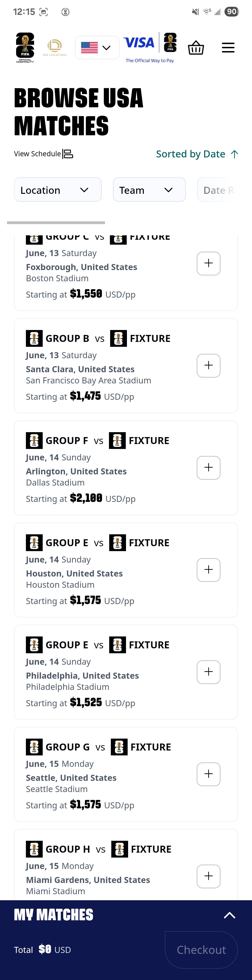Image resolution: width=252 pixels, height=980 pixels.
Task: Click the Checkout button
Action: coord(201,950)
